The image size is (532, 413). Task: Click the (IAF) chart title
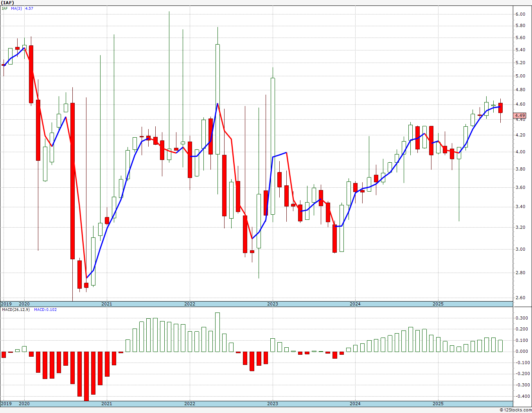point(7,3)
